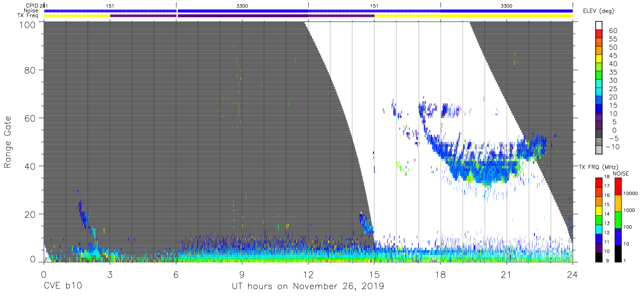Click the NOISE legend title
The width and height of the screenshot is (644, 297).
tap(621, 173)
